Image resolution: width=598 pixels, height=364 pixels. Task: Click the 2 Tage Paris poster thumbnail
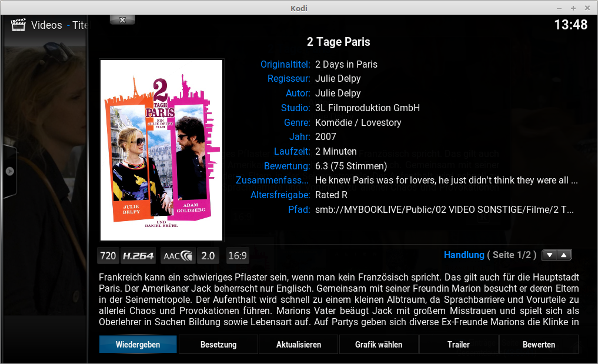pos(161,150)
